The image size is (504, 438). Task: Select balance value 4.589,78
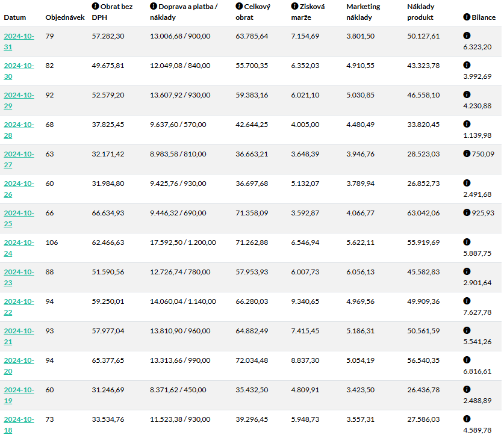478,430
